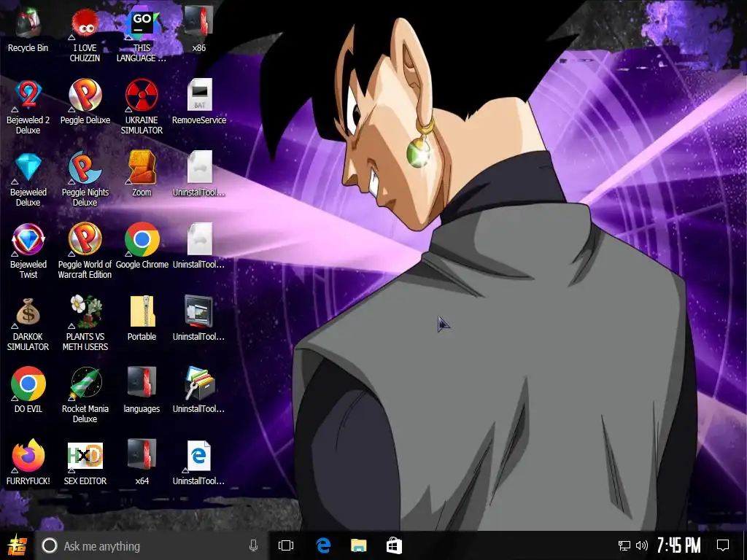Focus the Ask me anything search box
Screen dimensions: 747x560
(151, 545)
